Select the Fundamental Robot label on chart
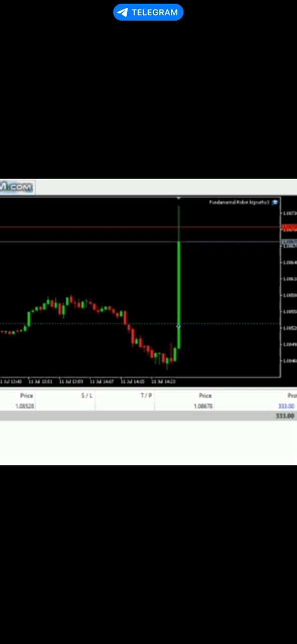 click(239, 202)
